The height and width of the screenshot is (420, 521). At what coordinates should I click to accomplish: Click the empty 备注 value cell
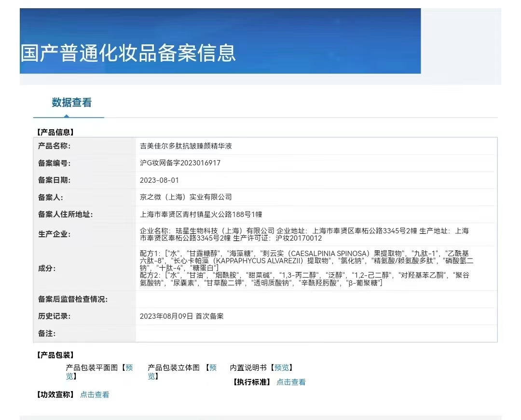315,334
